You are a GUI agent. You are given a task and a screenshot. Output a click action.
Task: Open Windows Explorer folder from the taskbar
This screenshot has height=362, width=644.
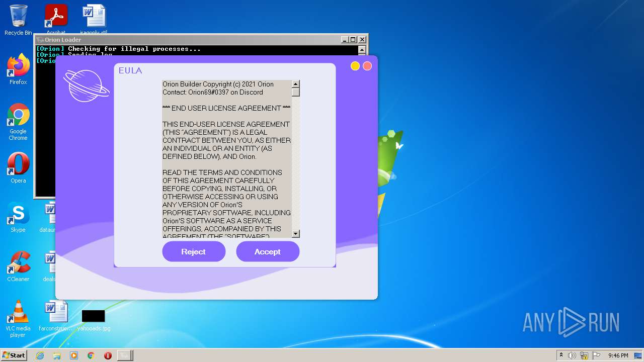tap(57, 355)
